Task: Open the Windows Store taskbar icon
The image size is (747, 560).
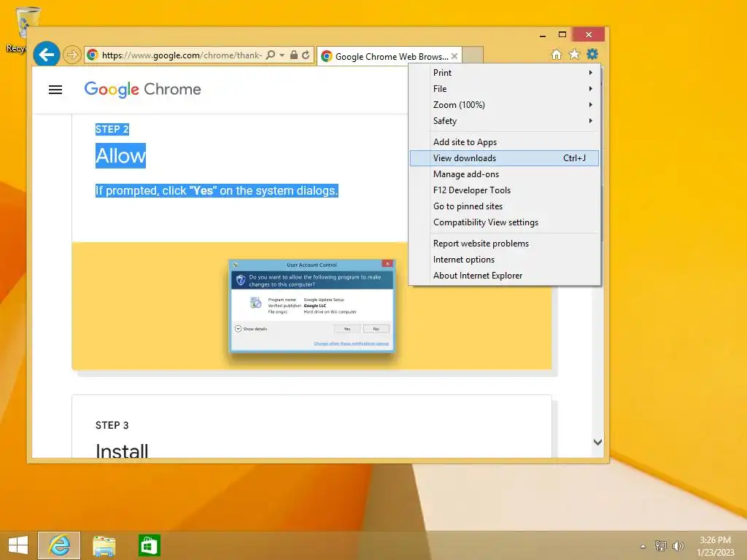Action: coord(149,545)
